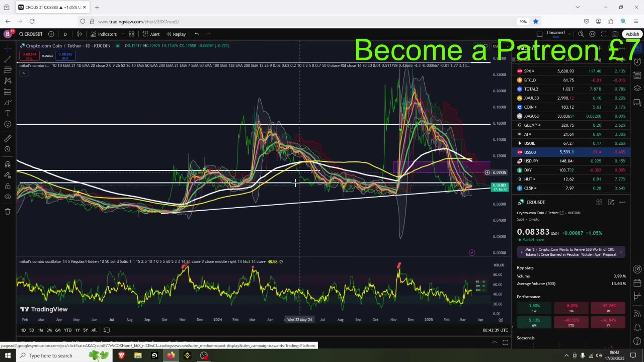Image resolution: width=644 pixels, height=362 pixels.
Task: Edit CROUSDT details note icon
Action: click(611, 202)
